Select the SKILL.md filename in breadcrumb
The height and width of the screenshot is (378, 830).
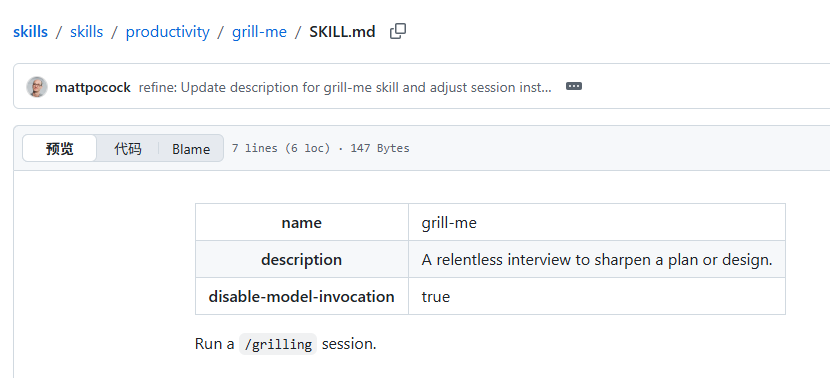click(x=342, y=32)
